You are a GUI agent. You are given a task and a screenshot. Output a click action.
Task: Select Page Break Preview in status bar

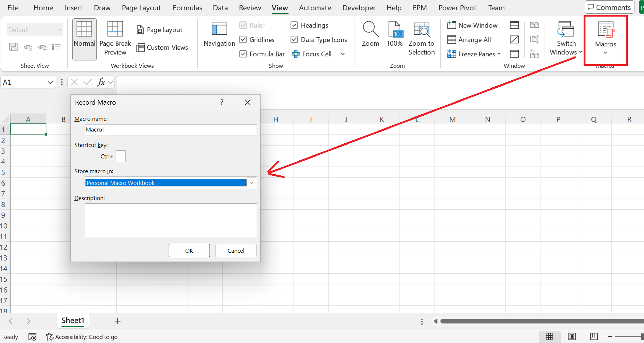594,336
